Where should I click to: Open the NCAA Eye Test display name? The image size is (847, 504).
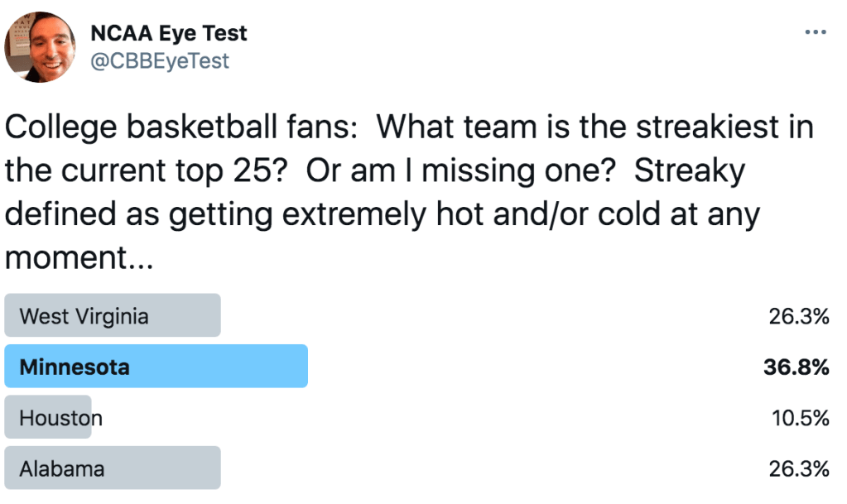pyautogui.click(x=168, y=33)
